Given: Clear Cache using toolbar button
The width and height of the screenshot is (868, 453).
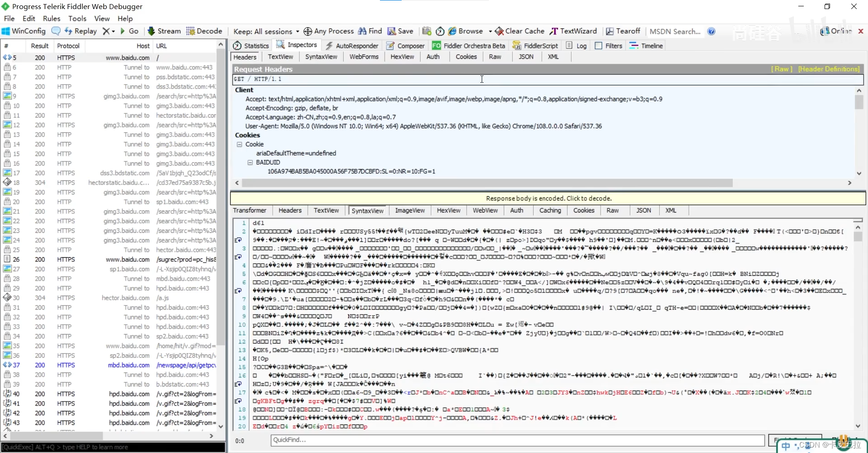Looking at the screenshot, I should point(520,31).
